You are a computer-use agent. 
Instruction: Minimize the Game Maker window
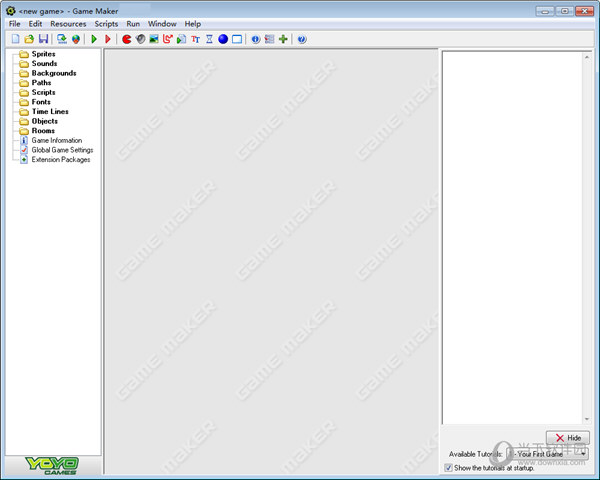[x=545, y=11]
